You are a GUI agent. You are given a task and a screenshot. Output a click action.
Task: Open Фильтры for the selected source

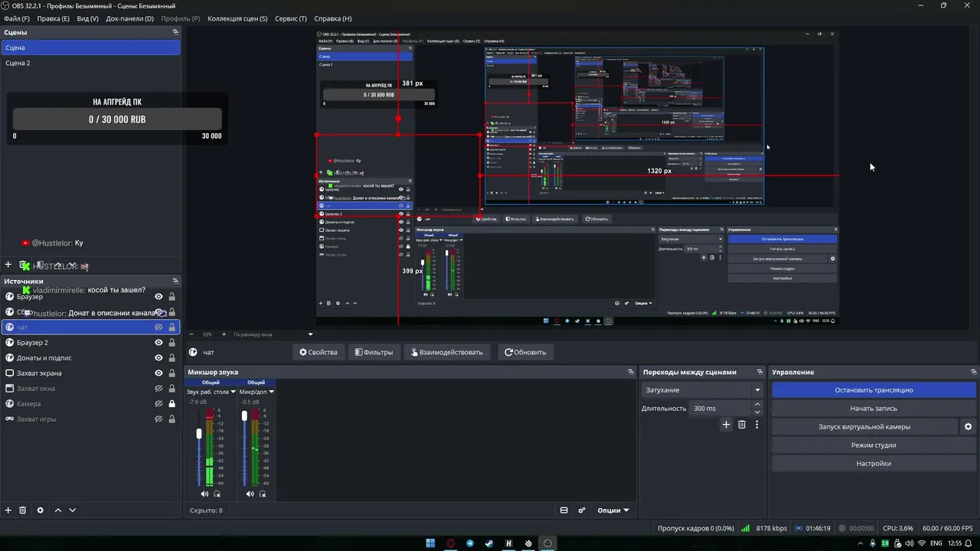click(374, 352)
